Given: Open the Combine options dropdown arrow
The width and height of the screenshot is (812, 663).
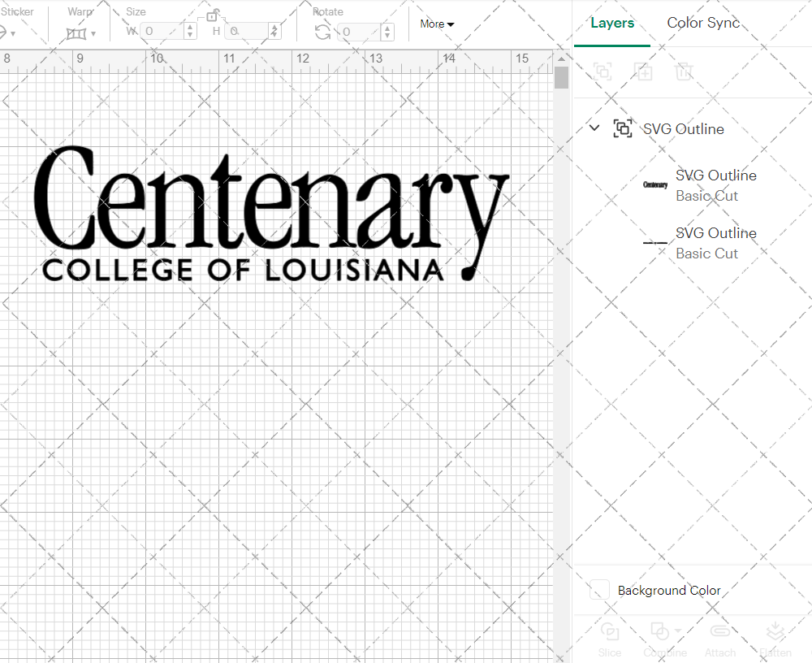Looking at the screenshot, I should point(677,630).
